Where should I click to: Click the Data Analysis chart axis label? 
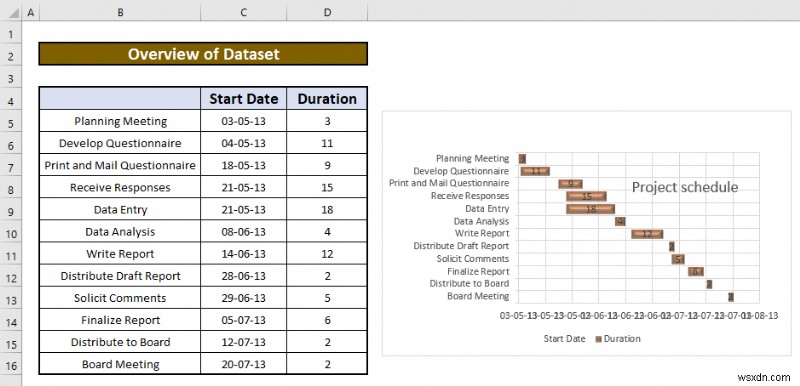coord(481,221)
